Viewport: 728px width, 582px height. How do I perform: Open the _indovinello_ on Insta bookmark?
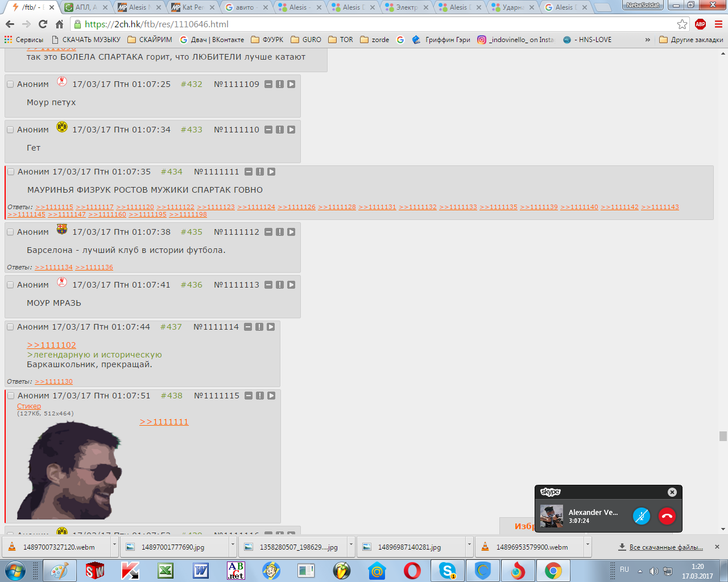tap(516, 40)
